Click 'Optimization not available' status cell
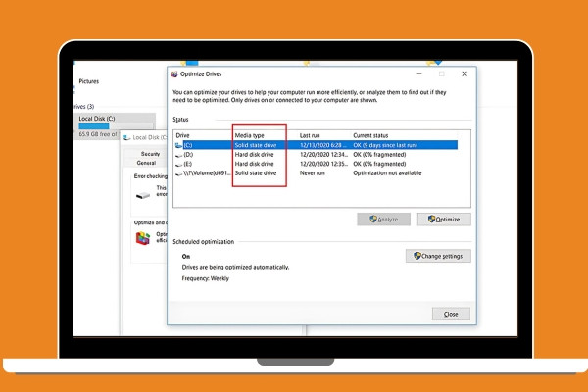The width and height of the screenshot is (588, 392). pos(387,173)
